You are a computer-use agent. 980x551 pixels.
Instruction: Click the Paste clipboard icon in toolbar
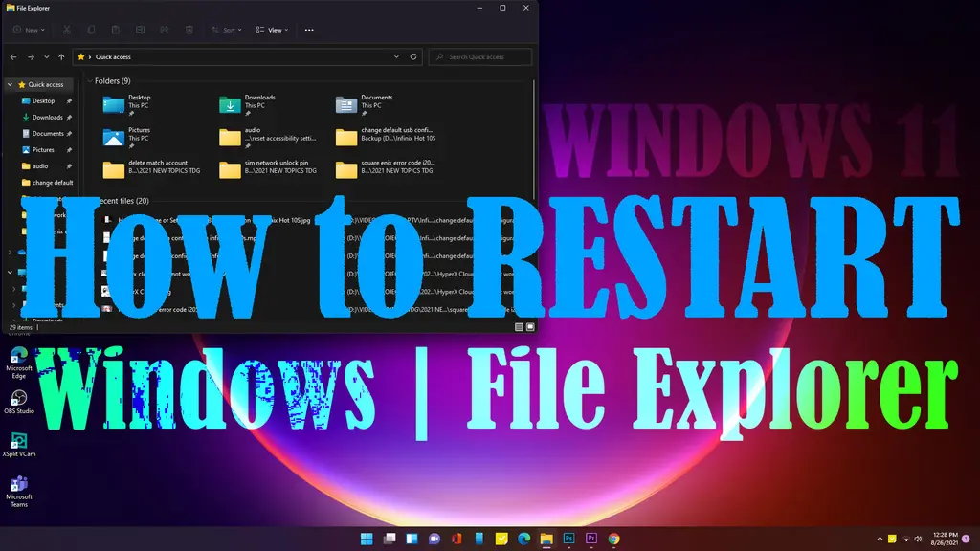[x=116, y=30]
